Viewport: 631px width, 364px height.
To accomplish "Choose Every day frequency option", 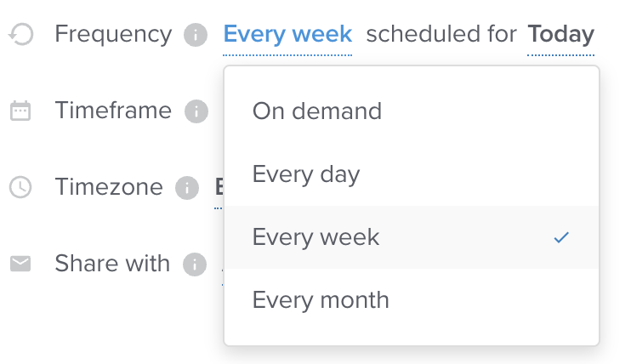I will click(x=412, y=174).
